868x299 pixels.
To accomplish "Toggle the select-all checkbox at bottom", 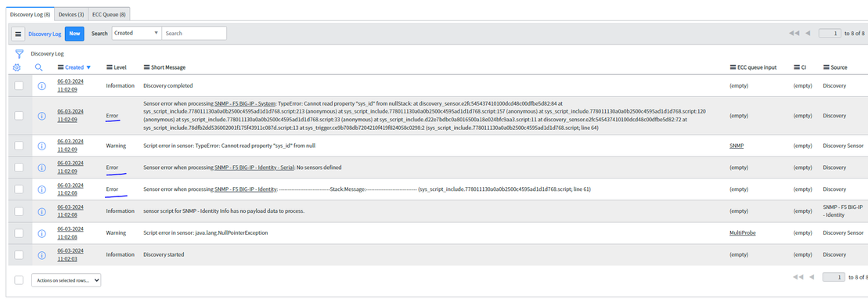I will point(19,280).
